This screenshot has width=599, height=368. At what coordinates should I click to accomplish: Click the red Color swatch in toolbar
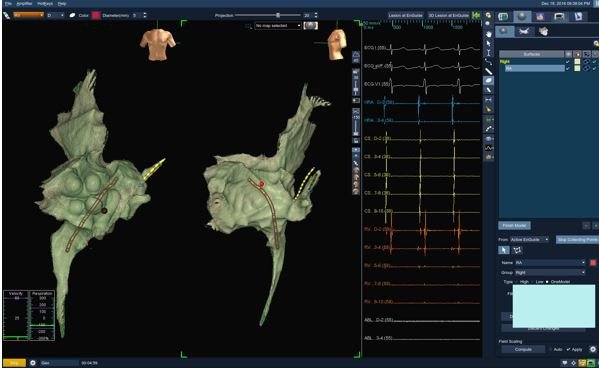96,15
